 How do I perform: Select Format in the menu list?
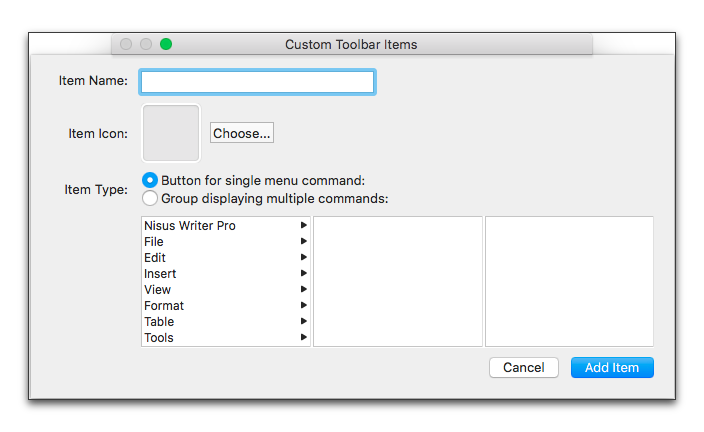tap(226, 305)
